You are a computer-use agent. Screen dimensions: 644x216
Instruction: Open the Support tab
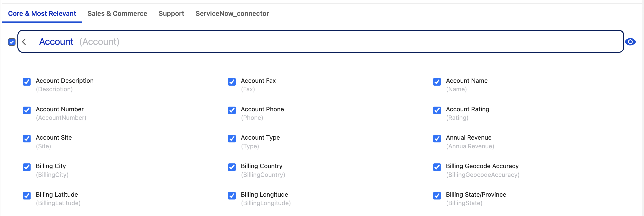(x=171, y=13)
